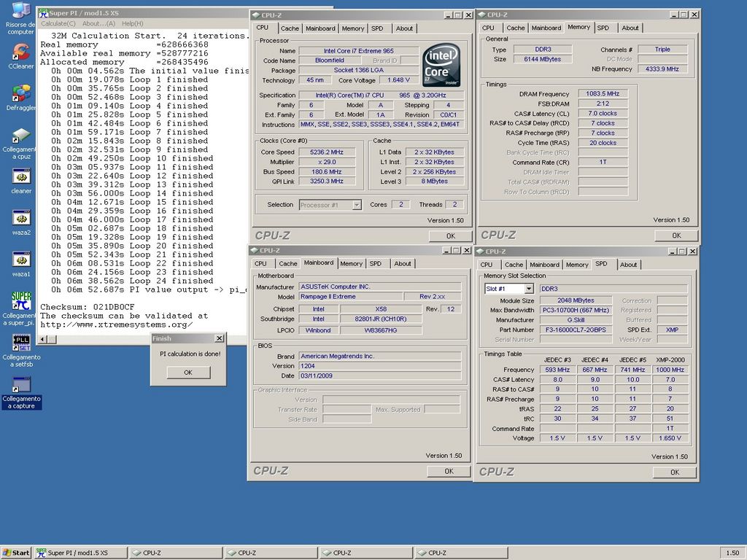
Task: Click the Intel Core i7 Extreme 965 name field
Action: click(x=358, y=51)
